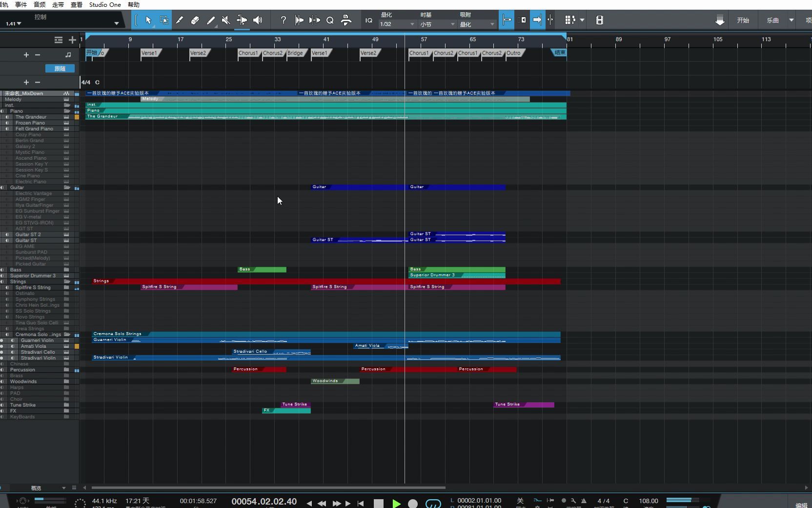Image resolution: width=812 pixels, height=508 pixels.
Task: Select the Felt Grand Piano track
Action: 34,129
